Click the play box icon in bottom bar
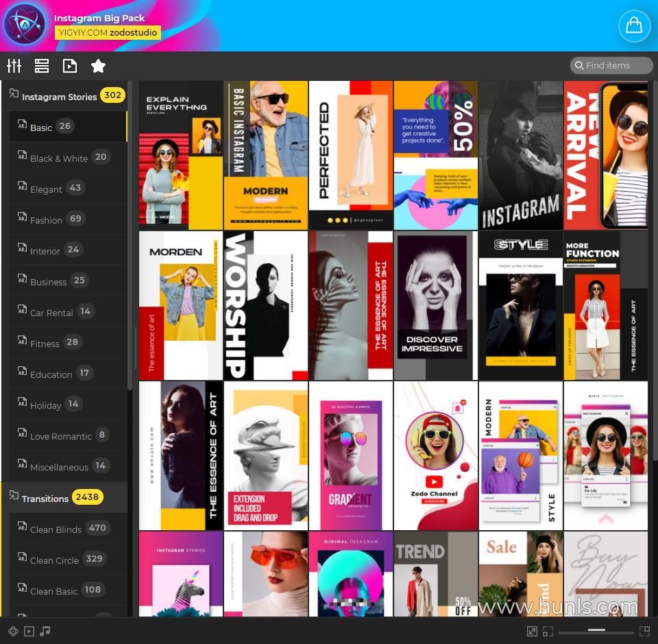The image size is (658, 644). (29, 631)
